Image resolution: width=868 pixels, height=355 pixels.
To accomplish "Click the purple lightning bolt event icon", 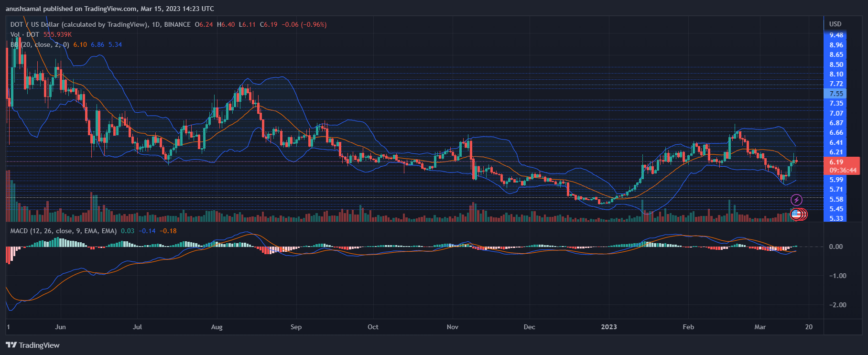I will (796, 200).
